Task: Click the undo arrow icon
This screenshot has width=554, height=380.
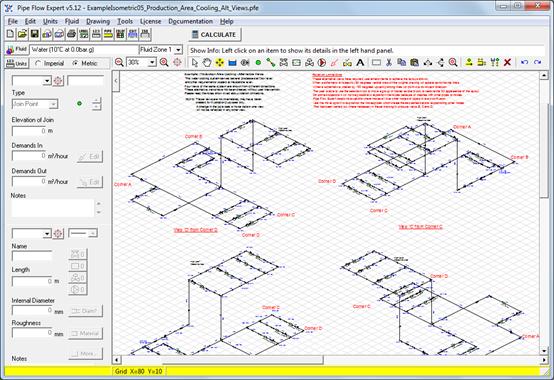Action: coord(524,63)
